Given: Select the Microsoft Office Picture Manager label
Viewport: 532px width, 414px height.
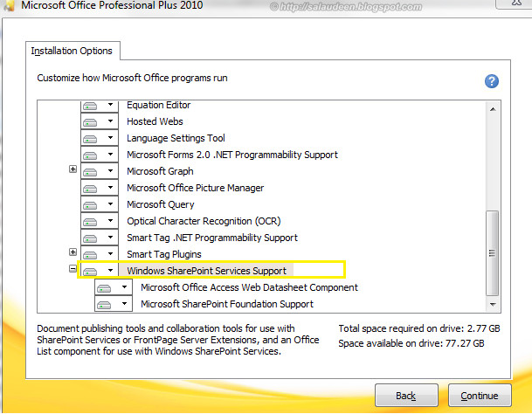Looking at the screenshot, I should [x=195, y=188].
